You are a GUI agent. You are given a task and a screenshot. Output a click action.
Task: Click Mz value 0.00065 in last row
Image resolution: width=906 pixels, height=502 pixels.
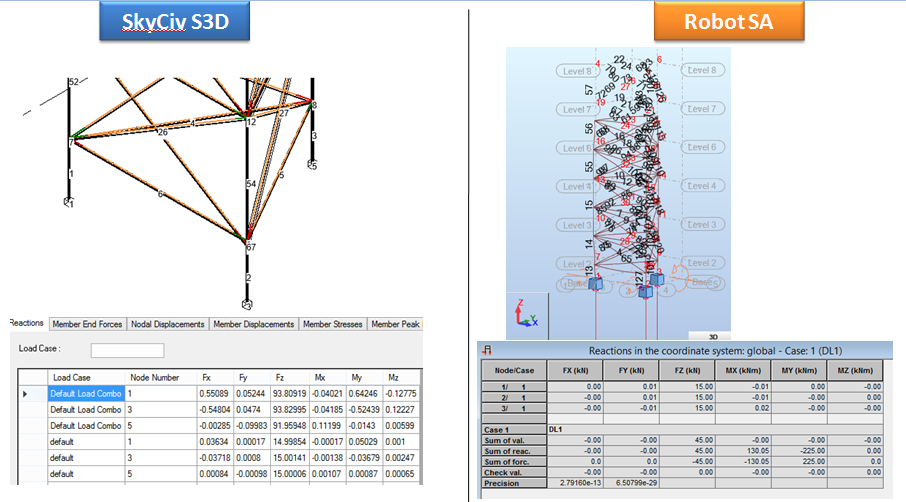(401, 474)
